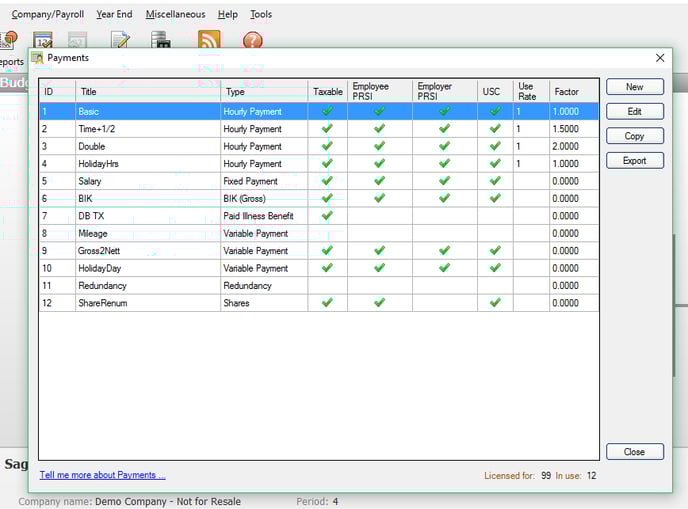Click the Use Rate column header

531,91
